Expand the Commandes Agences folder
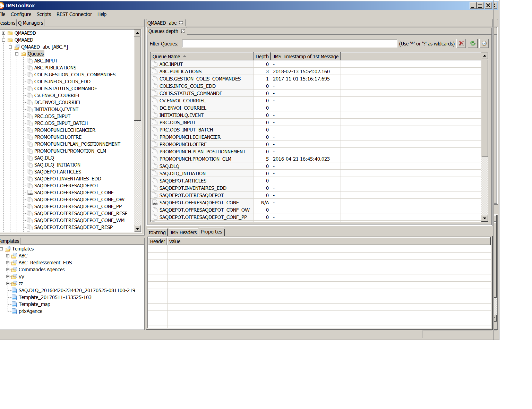532x409 pixels. pos(8,270)
